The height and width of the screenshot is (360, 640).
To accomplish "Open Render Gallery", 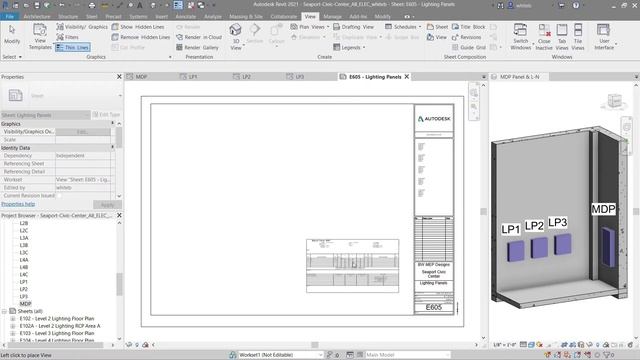I will [197, 47].
